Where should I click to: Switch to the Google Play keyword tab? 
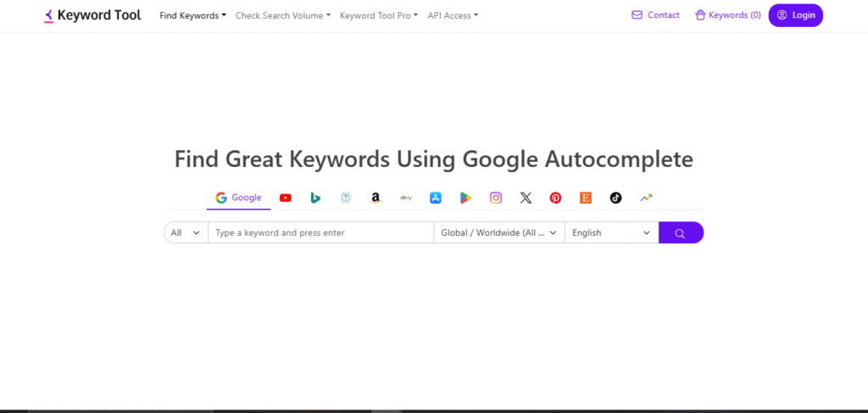coord(465,198)
